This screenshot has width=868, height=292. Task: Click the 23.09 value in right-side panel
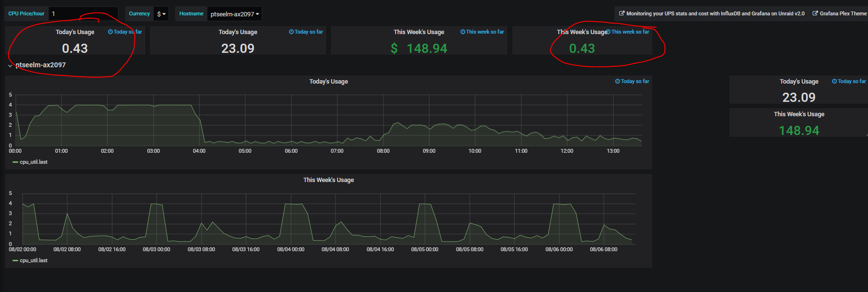799,97
